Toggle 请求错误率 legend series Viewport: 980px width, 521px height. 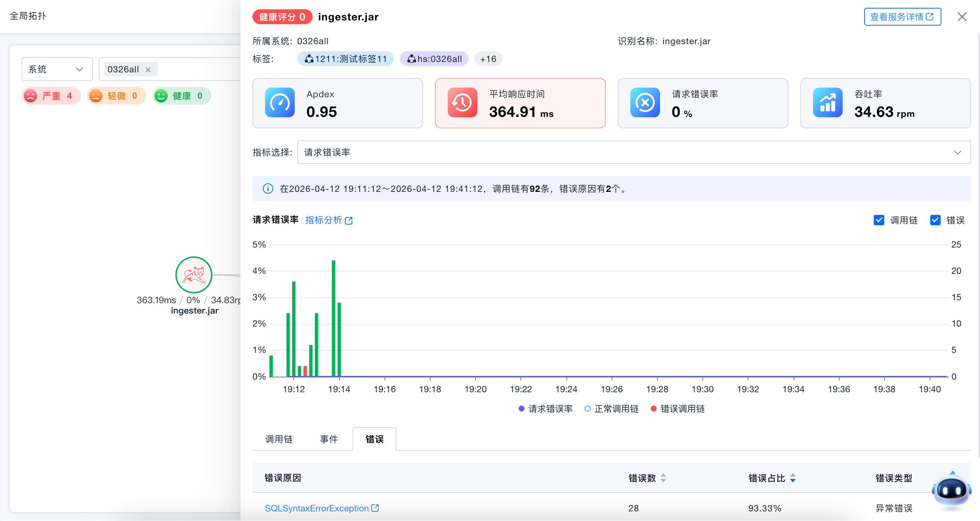tap(546, 409)
